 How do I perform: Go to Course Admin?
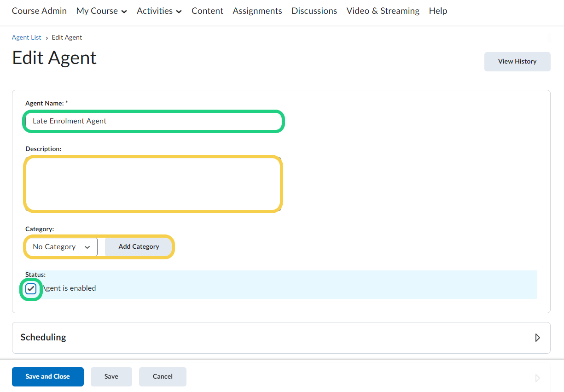39,11
